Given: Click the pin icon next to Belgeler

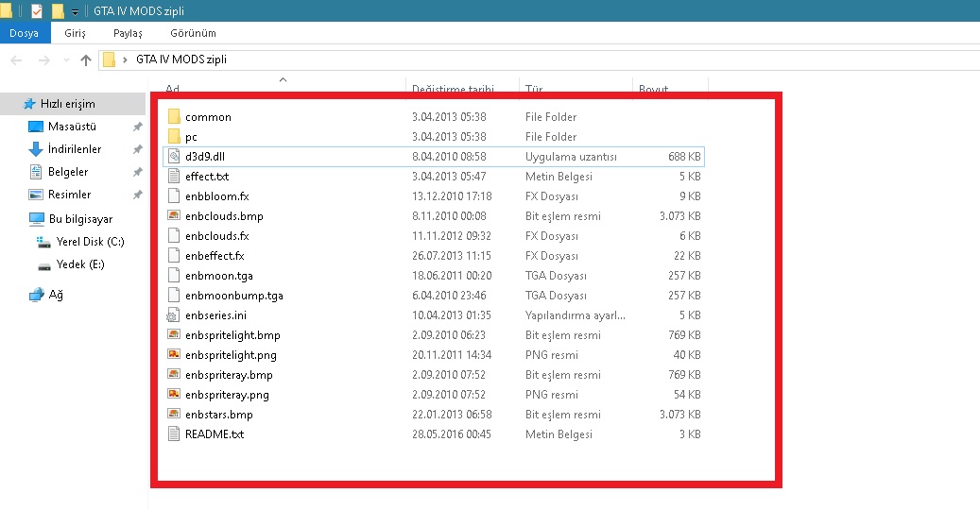Looking at the screenshot, I should 137,172.
